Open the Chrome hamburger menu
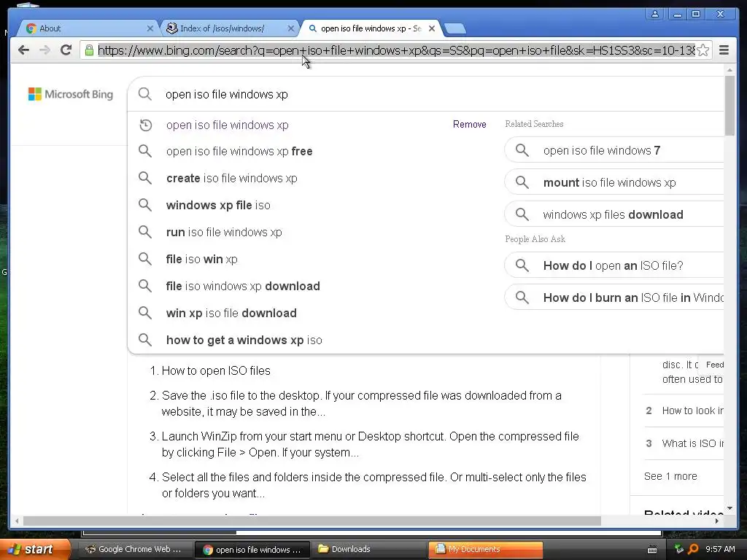Screen dimensions: 747x560 [x=724, y=50]
